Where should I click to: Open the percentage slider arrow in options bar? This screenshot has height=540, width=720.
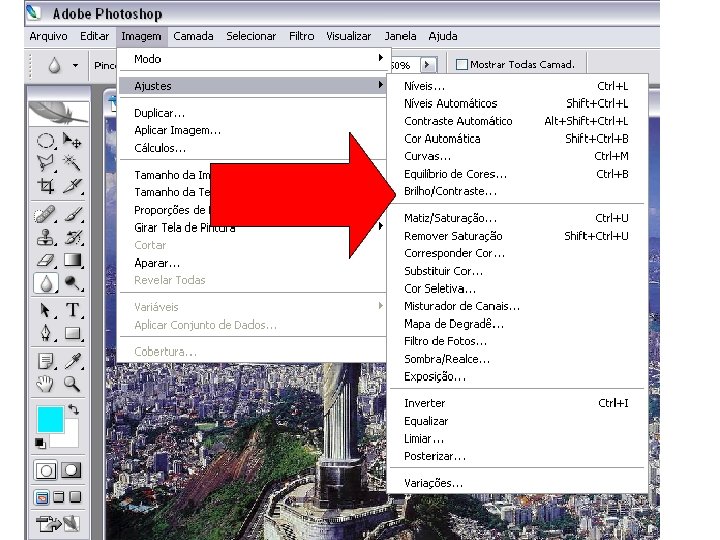pos(428,65)
